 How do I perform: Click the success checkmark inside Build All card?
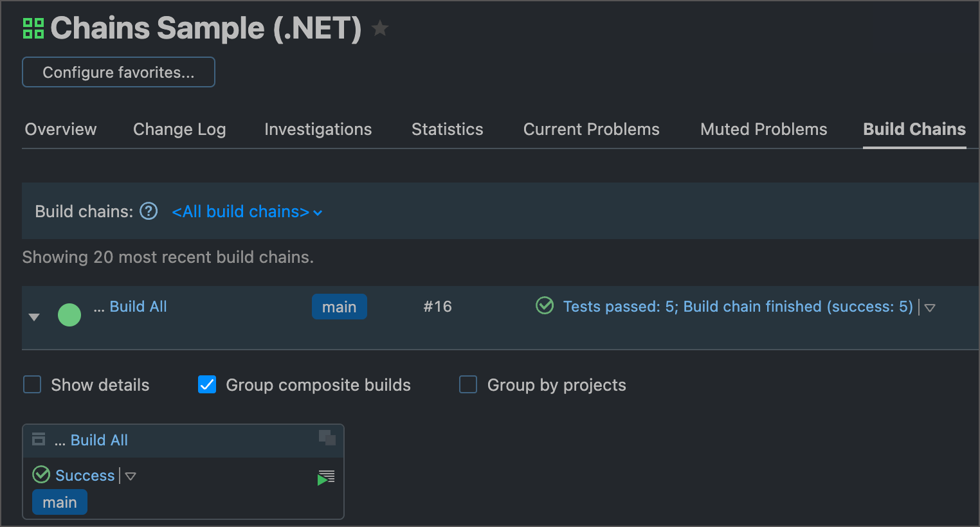tap(41, 474)
